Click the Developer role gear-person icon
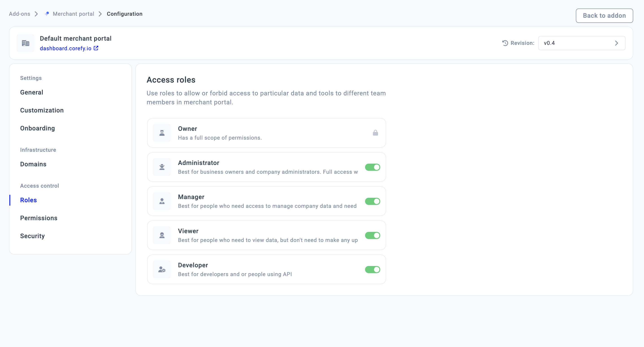This screenshot has width=644, height=347. click(x=162, y=269)
